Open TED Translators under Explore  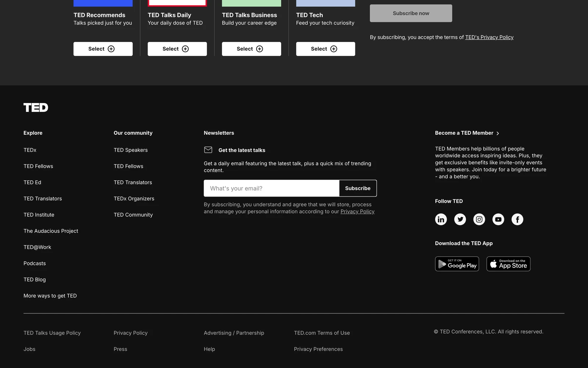[x=43, y=199]
